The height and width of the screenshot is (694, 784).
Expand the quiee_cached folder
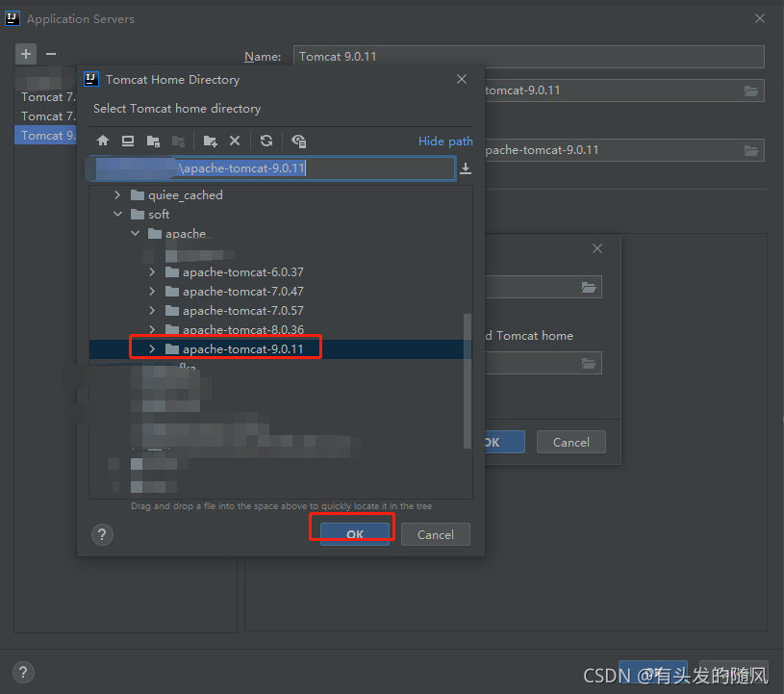pos(117,195)
